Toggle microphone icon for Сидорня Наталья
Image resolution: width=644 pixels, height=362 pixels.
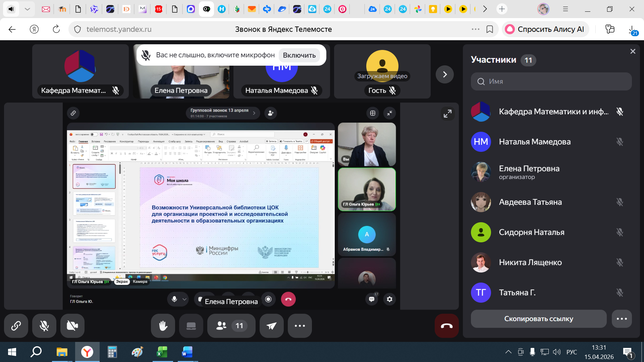pyautogui.click(x=620, y=232)
